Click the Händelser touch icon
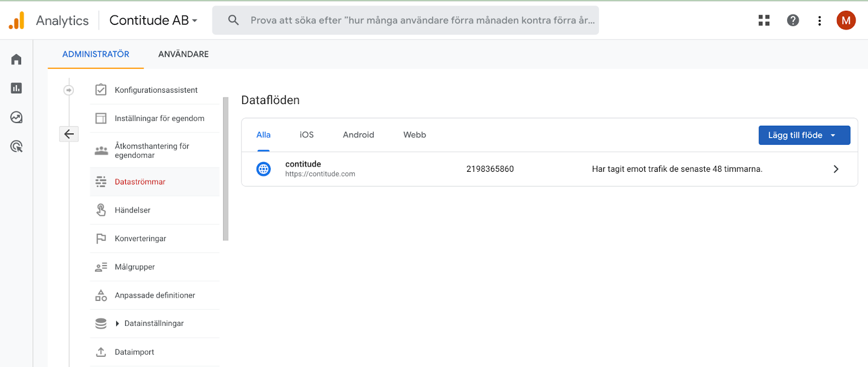The width and height of the screenshot is (868, 367). coord(101,210)
